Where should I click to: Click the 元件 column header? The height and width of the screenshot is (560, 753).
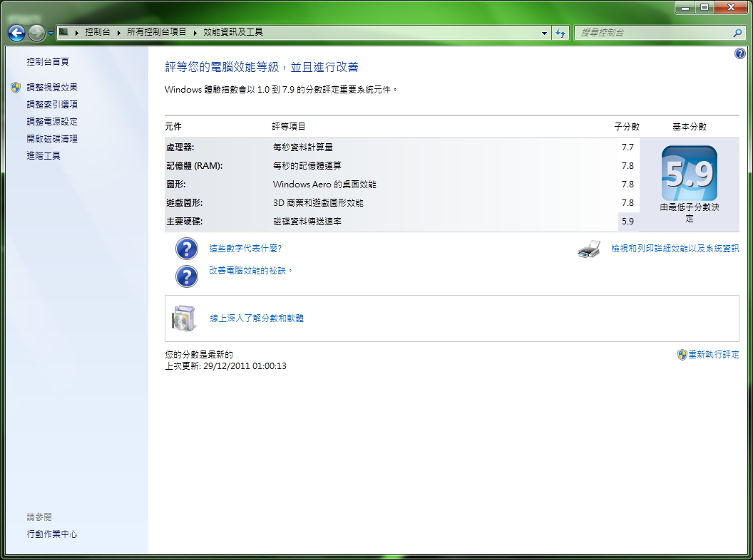(173, 127)
